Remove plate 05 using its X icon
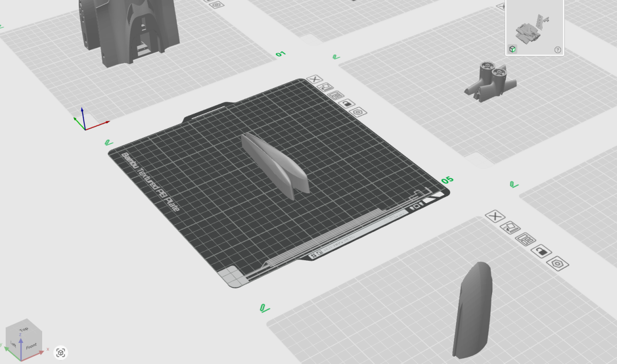 [314, 79]
